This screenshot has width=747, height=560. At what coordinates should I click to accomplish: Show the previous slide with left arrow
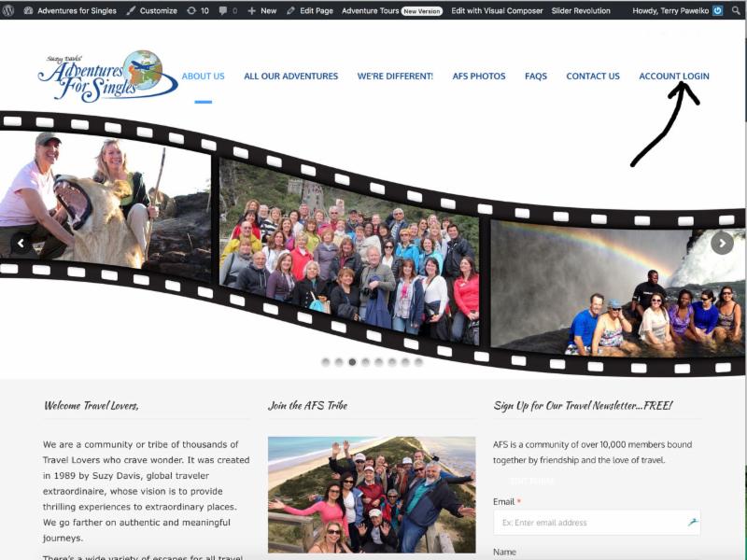click(21, 244)
